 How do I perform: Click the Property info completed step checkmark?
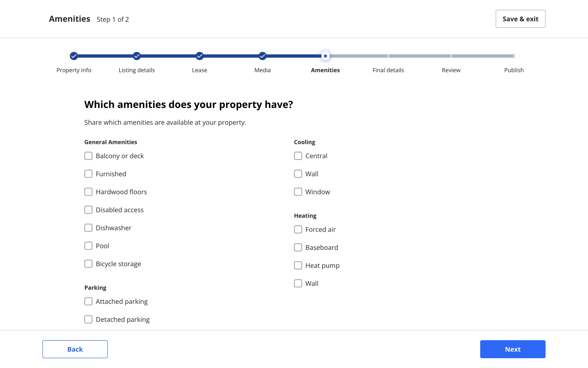74,56
